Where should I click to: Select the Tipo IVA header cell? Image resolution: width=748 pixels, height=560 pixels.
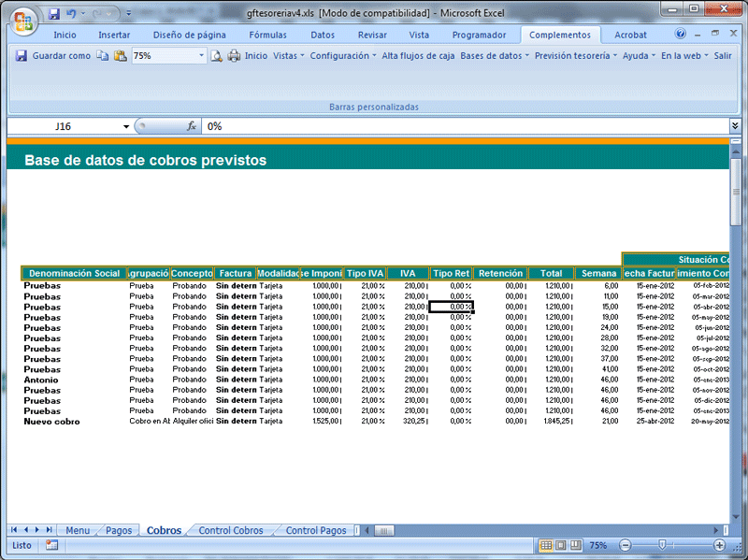365,273
